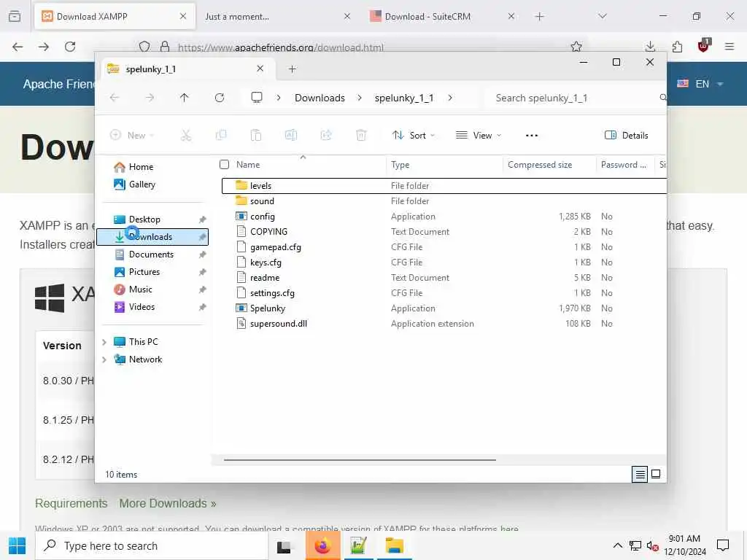Click the More Downloads link

168,503
